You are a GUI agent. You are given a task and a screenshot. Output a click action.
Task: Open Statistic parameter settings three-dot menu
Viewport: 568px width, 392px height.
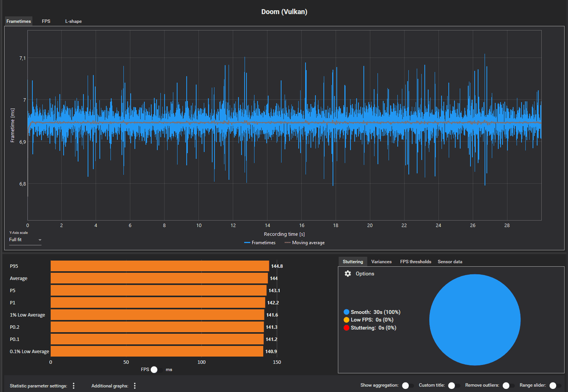74,386
